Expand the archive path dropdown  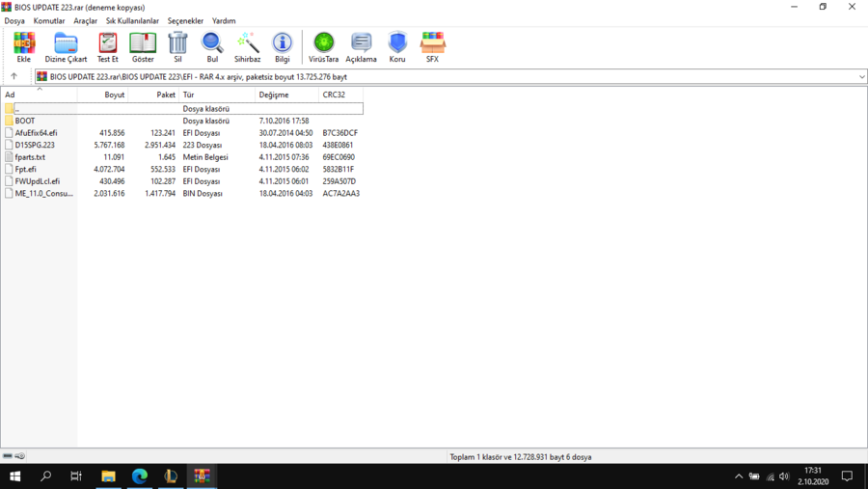click(862, 77)
